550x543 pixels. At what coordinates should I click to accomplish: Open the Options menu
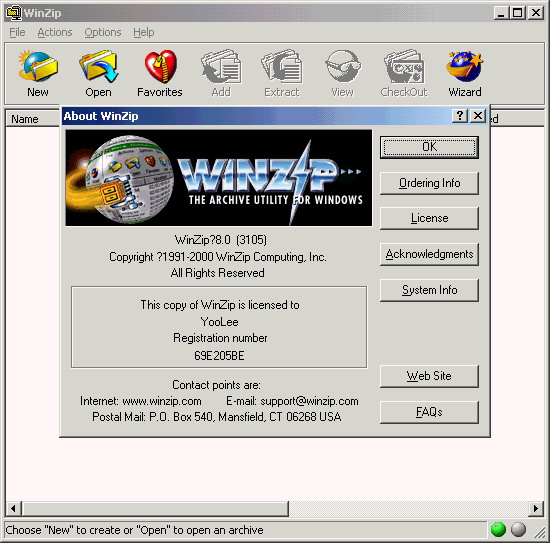click(x=103, y=32)
